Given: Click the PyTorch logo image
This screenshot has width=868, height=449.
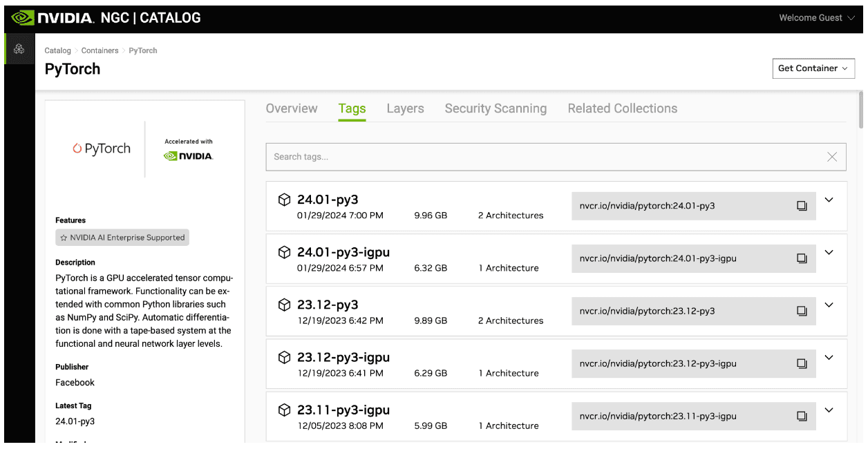Looking at the screenshot, I should coord(102,149).
